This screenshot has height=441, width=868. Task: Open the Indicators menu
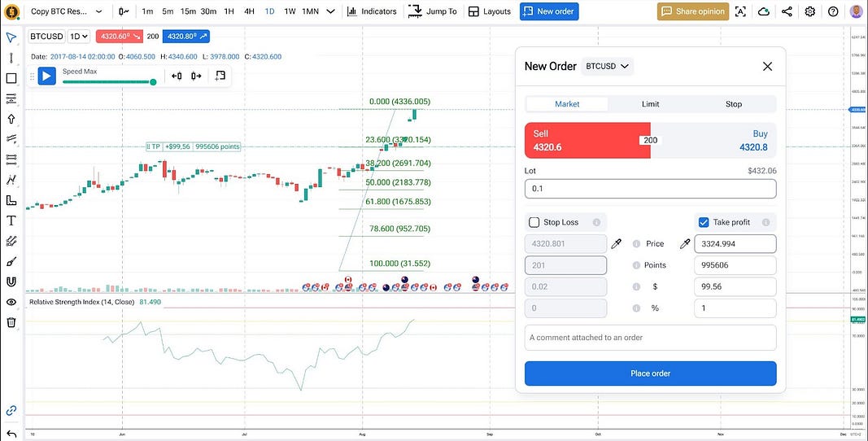(x=372, y=11)
